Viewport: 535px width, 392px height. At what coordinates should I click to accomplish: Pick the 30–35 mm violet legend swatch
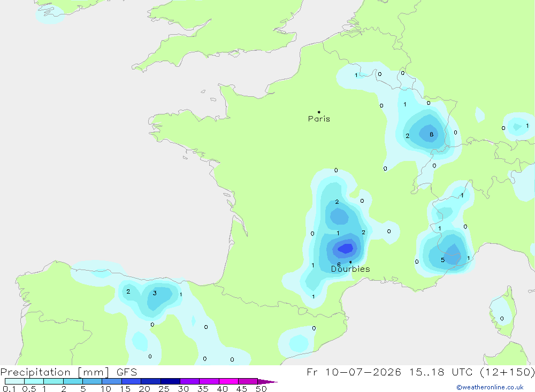[x=190, y=381]
